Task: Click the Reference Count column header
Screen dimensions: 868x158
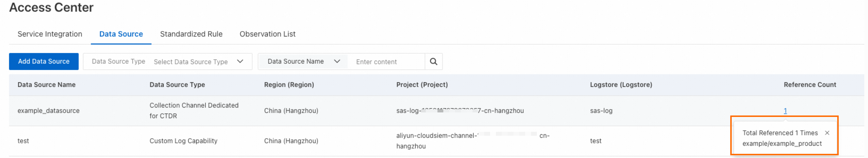Action: (x=810, y=85)
